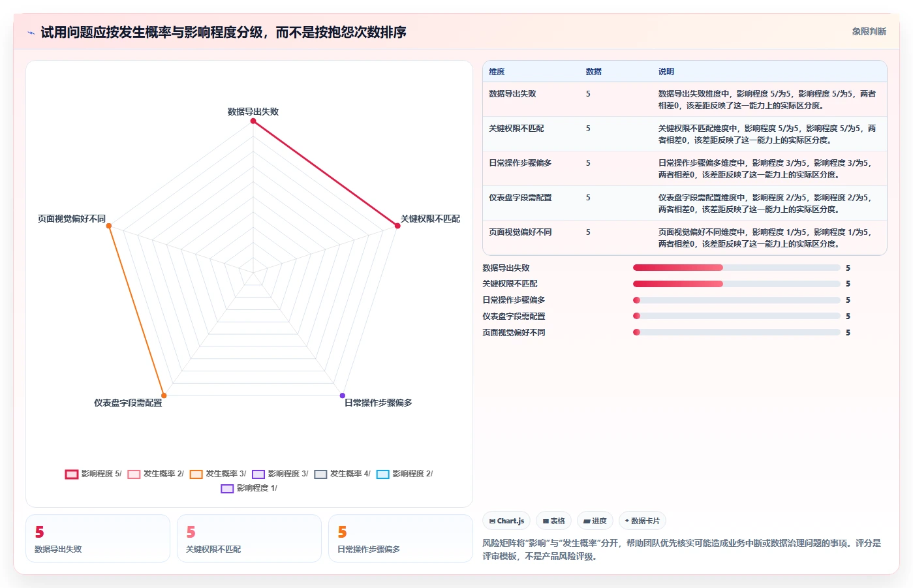Click the 关键权限不匹配 label beside its progress bar
This screenshot has width=913, height=588.
point(510,284)
